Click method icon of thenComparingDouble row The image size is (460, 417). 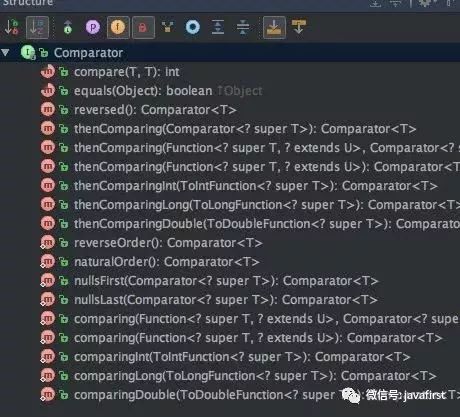(x=47, y=223)
